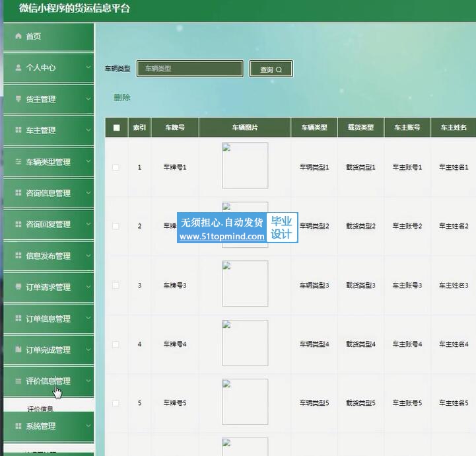Check the checkbox for row index 2
The image size is (476, 456).
click(116, 226)
